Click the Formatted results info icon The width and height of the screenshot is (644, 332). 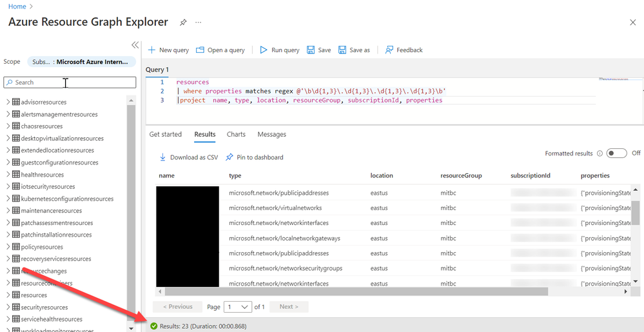pyautogui.click(x=600, y=153)
